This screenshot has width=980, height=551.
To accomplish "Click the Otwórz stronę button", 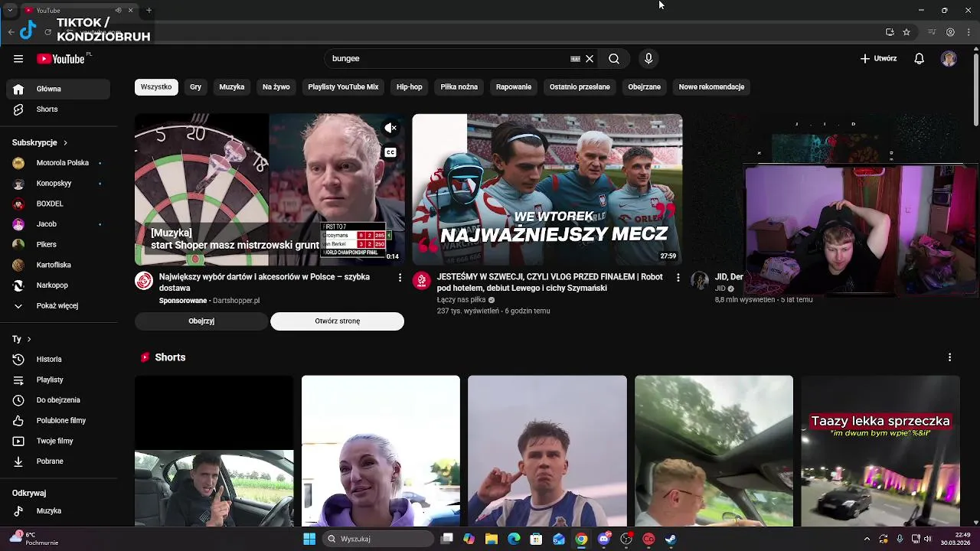I will (337, 321).
